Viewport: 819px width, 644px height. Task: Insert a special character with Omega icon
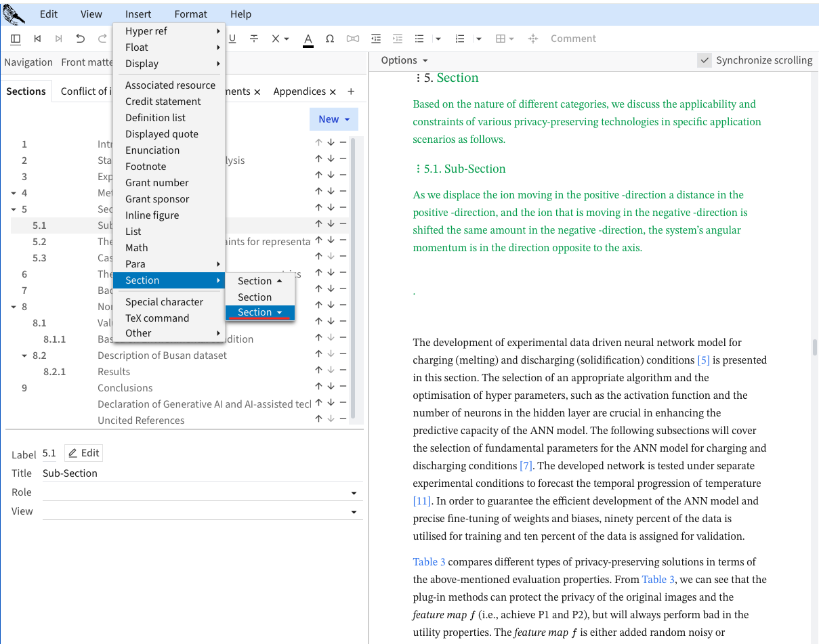330,39
